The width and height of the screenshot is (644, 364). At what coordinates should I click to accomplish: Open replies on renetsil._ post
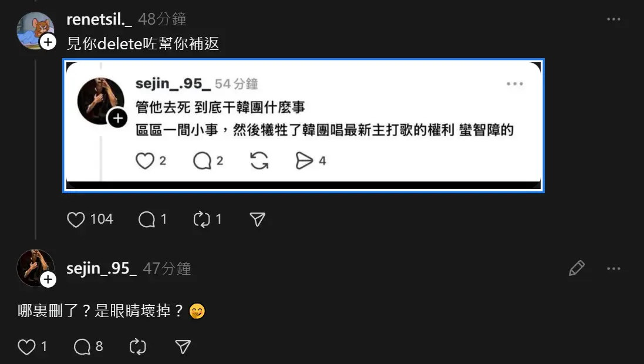[147, 220]
